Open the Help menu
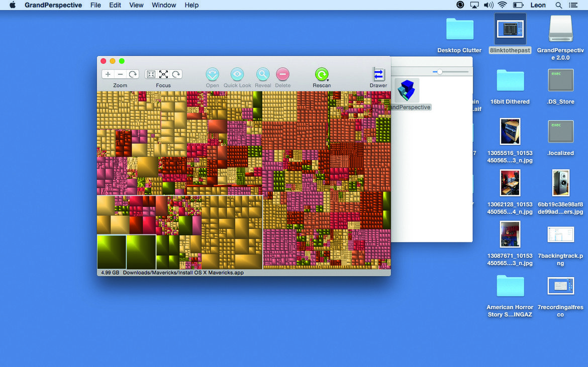Image resolution: width=588 pixels, height=367 pixels. (191, 5)
